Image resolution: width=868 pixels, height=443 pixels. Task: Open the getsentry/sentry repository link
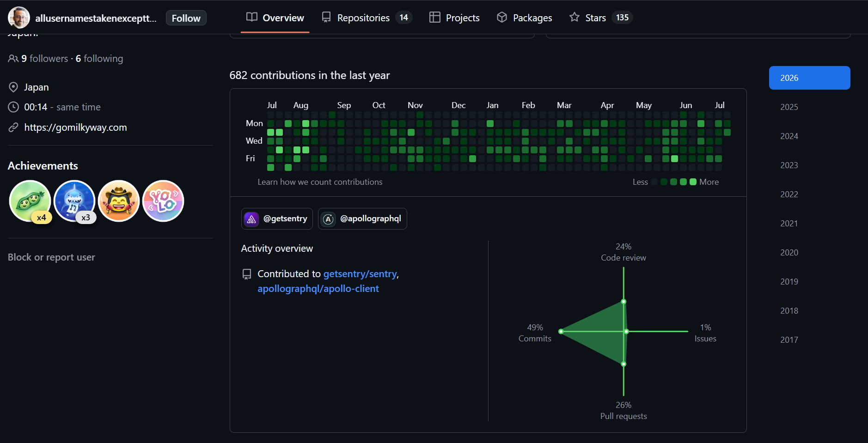(x=360, y=274)
